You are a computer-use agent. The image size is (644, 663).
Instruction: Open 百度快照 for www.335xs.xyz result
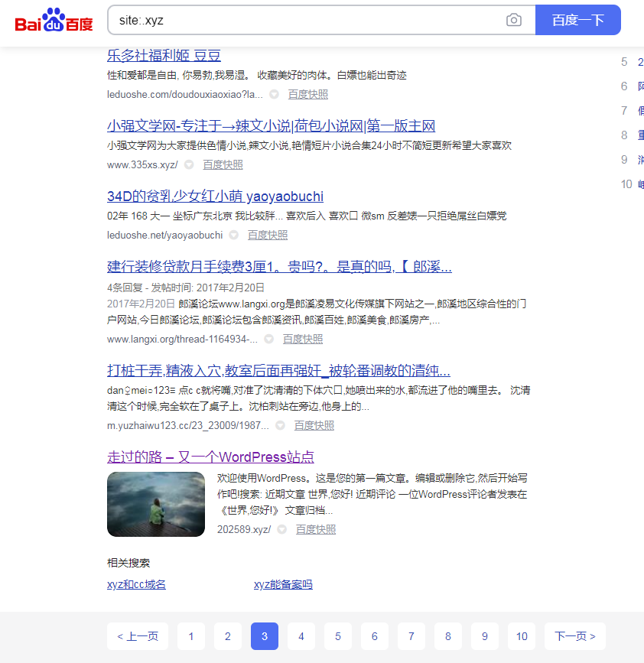click(x=223, y=164)
